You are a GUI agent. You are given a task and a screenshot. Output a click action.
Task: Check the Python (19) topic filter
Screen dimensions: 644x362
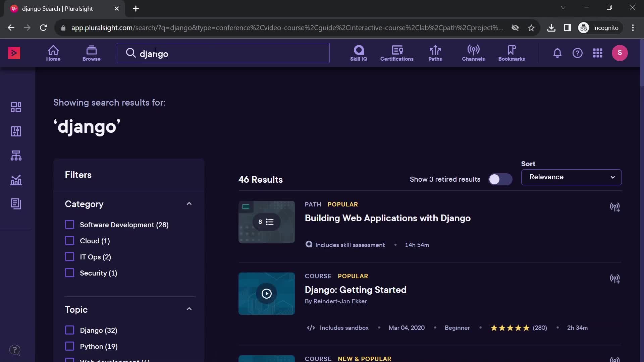(x=69, y=346)
